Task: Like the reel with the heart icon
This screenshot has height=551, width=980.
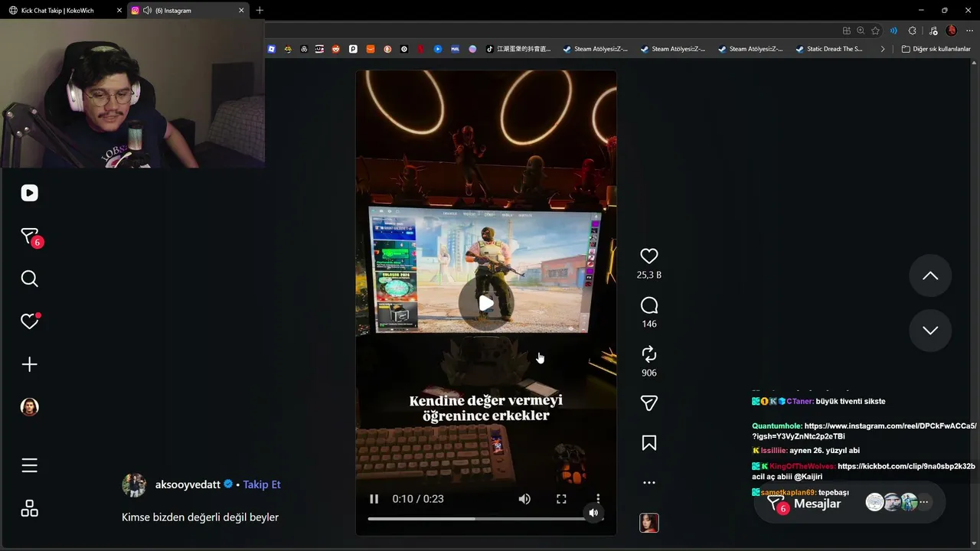Action: [x=649, y=256]
